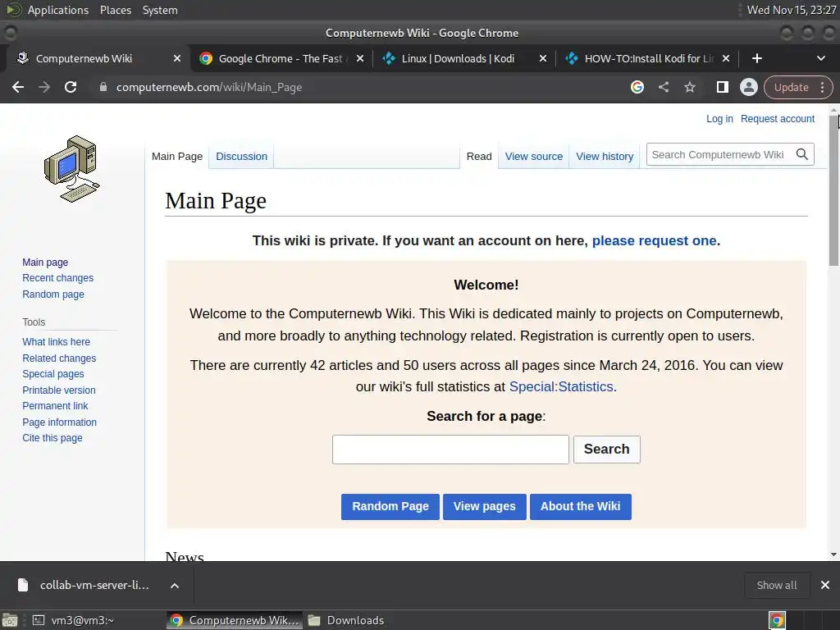
Task: Open Random page sidebar link
Action: [x=53, y=294]
